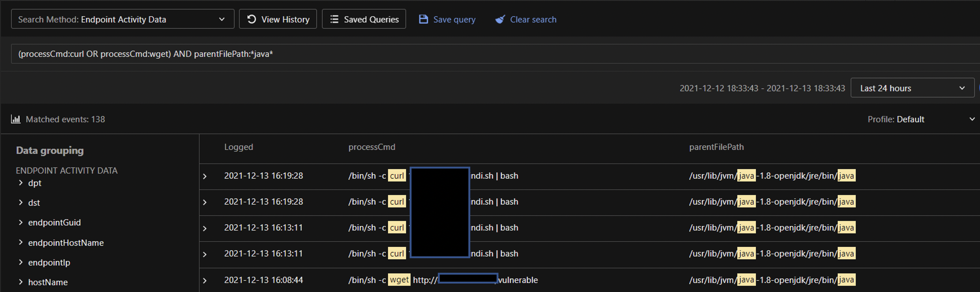Click the Matched events bar chart icon

pyautogui.click(x=16, y=119)
